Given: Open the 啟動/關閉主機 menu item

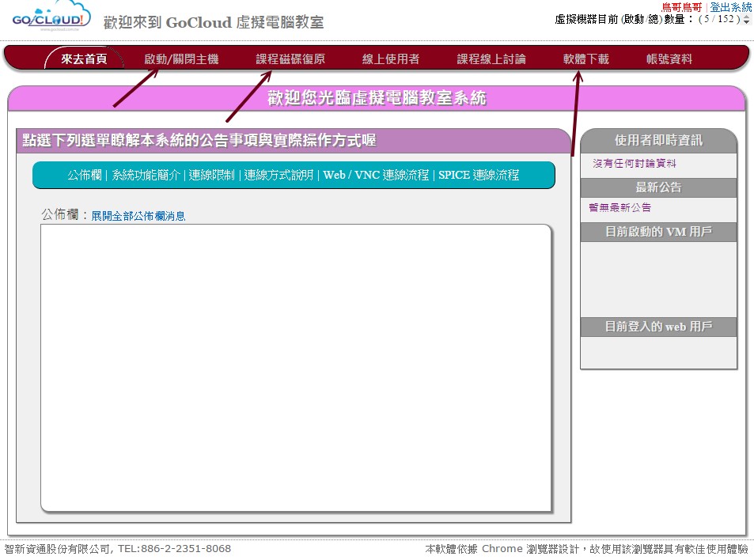Looking at the screenshot, I should (183, 57).
